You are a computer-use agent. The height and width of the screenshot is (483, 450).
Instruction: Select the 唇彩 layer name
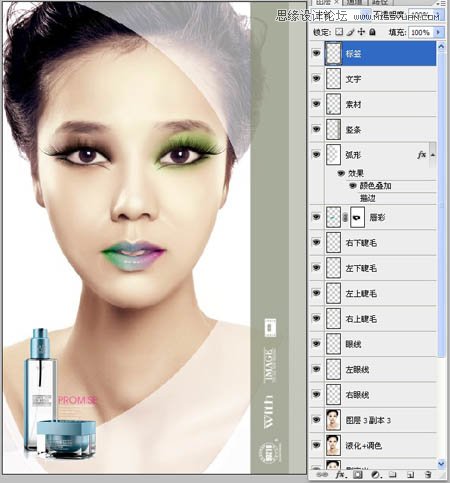coord(377,218)
